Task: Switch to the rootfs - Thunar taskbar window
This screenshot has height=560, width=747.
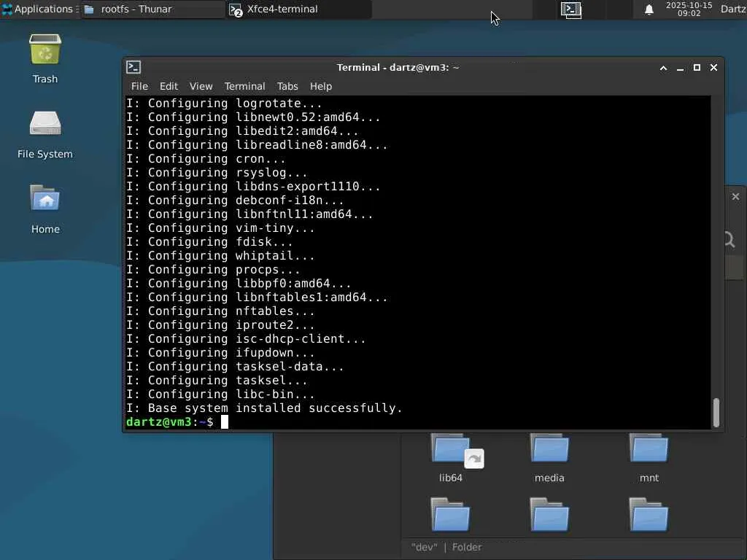Action: tap(152, 9)
